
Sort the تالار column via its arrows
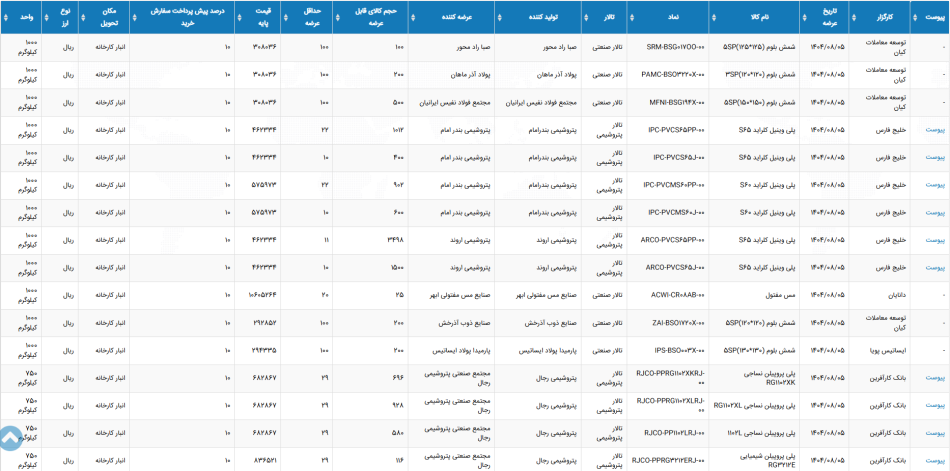tap(585, 18)
